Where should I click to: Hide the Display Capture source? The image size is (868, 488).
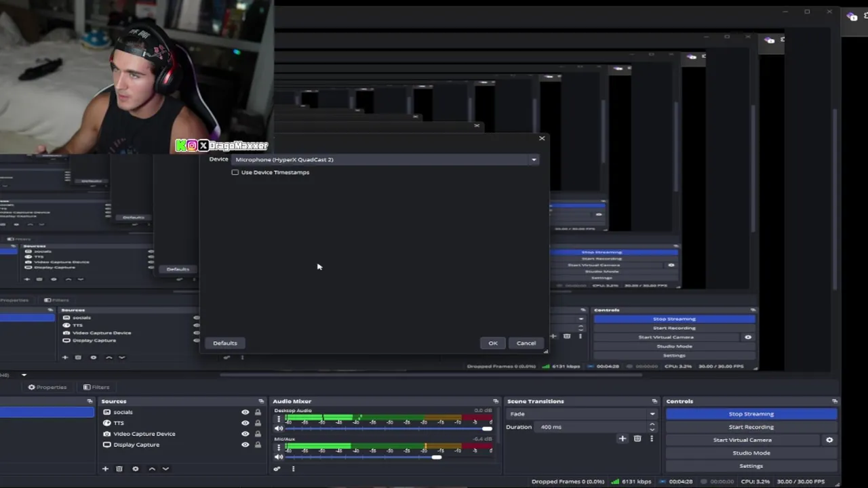(245, 445)
